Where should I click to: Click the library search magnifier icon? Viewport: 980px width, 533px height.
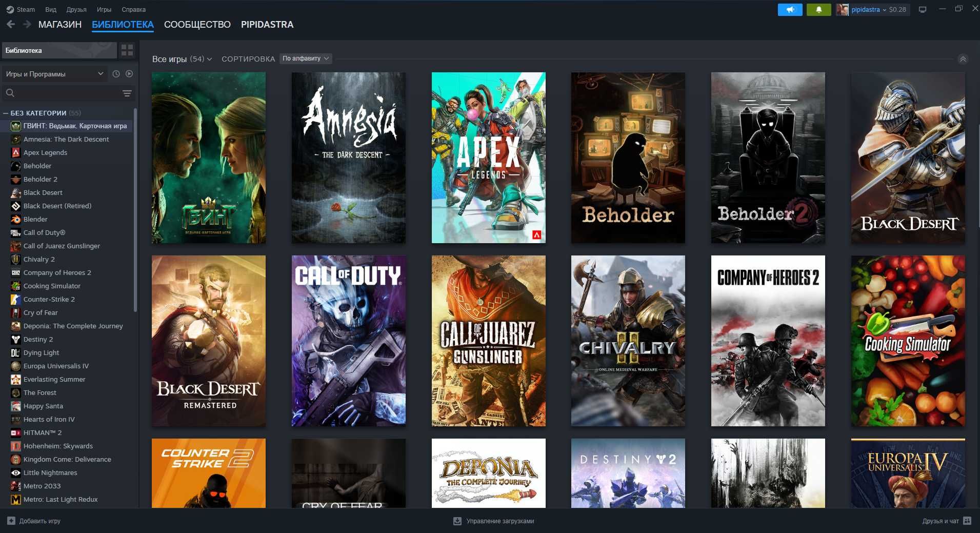pos(10,93)
